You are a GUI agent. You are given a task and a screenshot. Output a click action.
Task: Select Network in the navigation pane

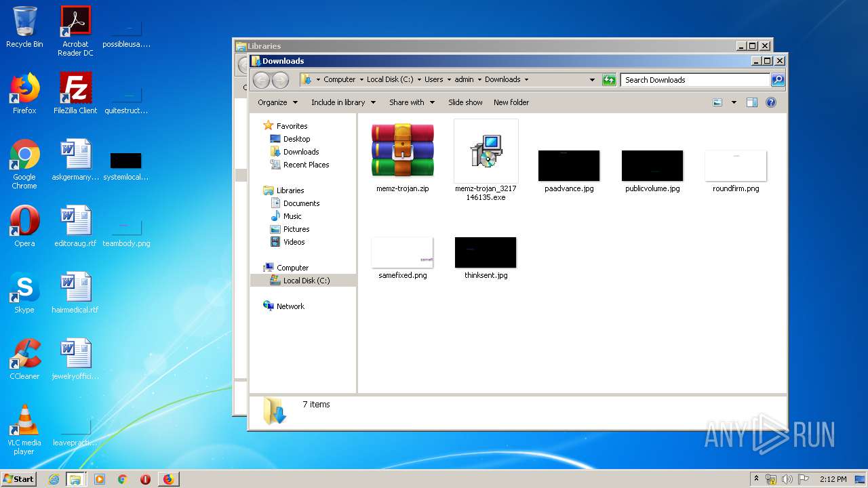[290, 306]
